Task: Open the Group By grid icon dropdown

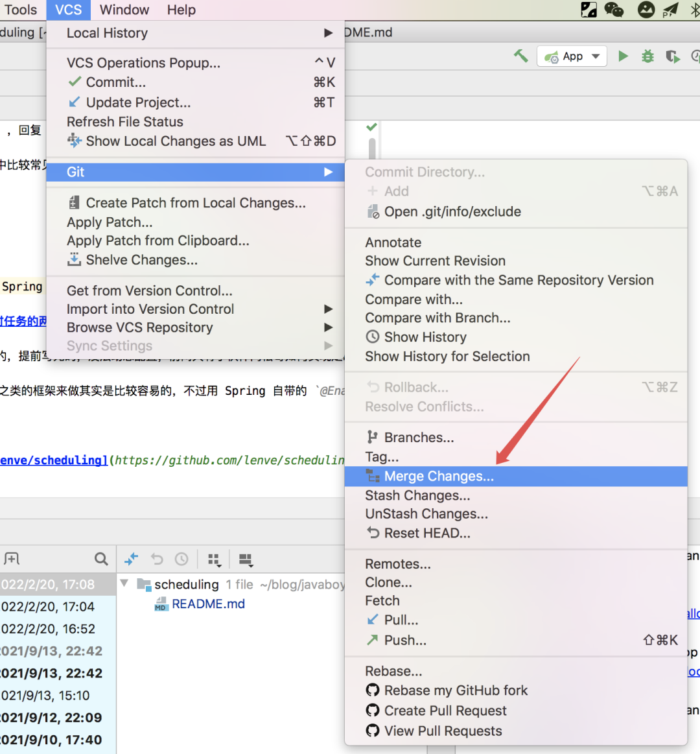Action: [215, 560]
